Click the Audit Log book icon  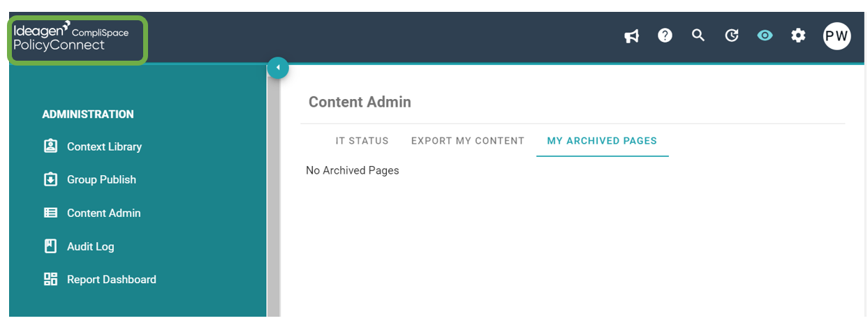[50, 246]
